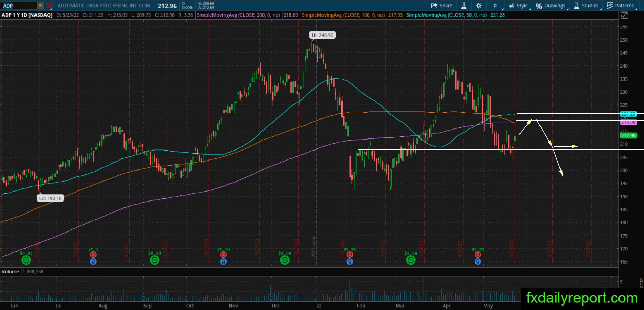
Task: Click the AUTOMATIC DATA PROCESSING INC COM name
Action: (104, 6)
